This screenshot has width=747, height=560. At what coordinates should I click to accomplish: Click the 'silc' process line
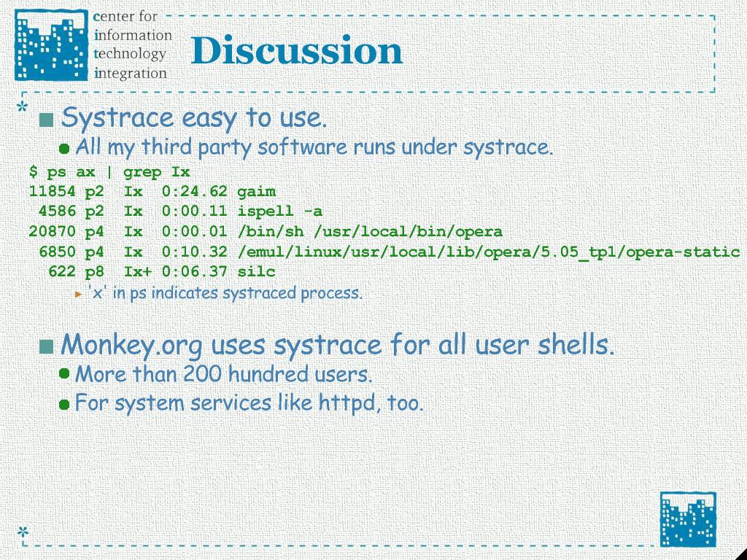(x=162, y=272)
